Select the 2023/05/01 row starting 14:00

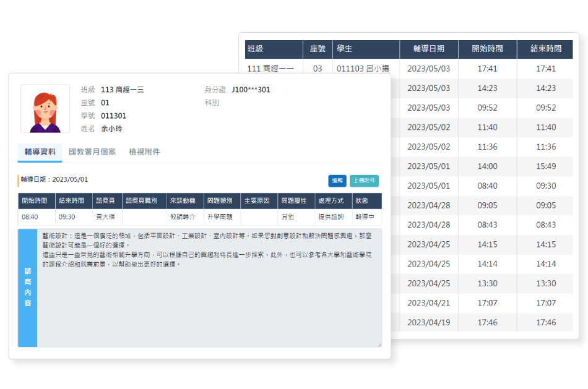click(x=482, y=166)
